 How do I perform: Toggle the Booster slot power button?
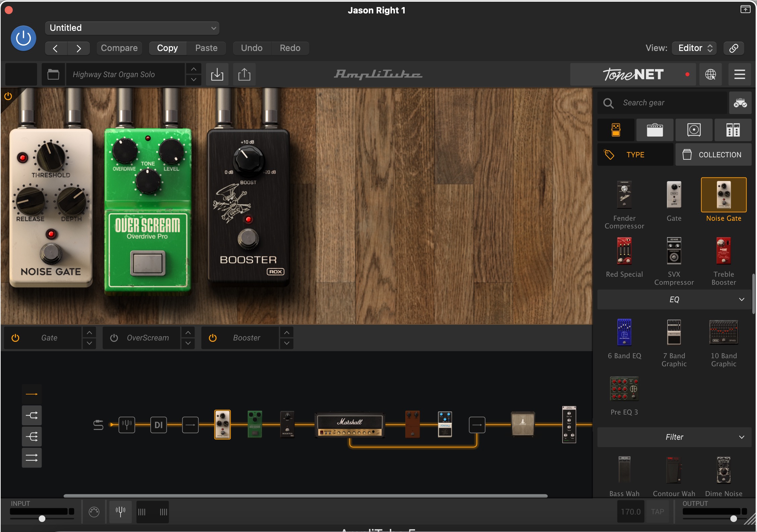[212, 338]
